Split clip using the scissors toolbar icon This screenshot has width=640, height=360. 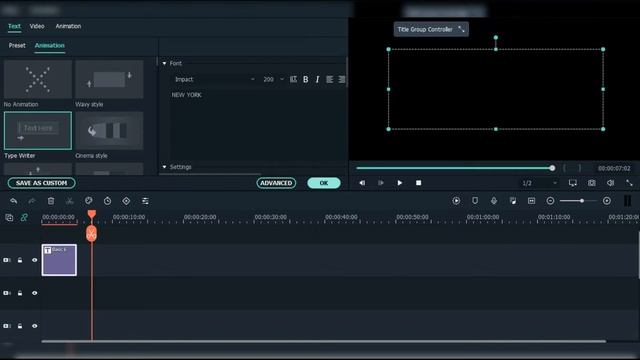coord(70,201)
